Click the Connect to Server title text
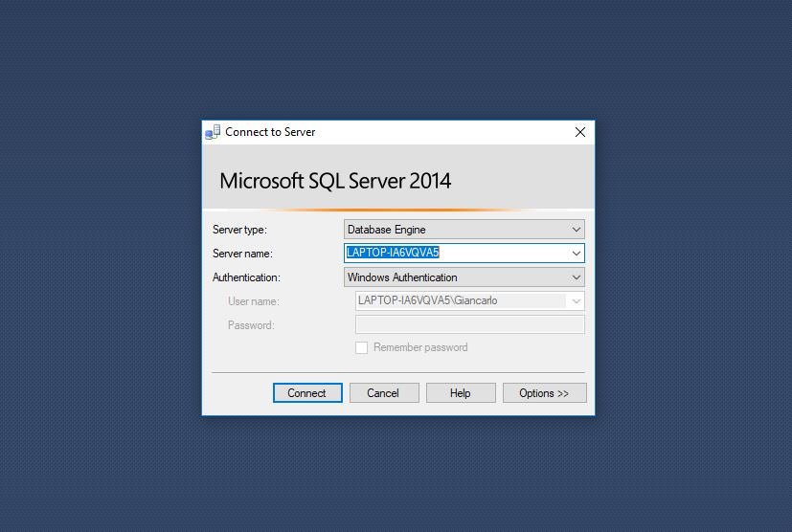Screen dimensions: 792x532 point(270,132)
